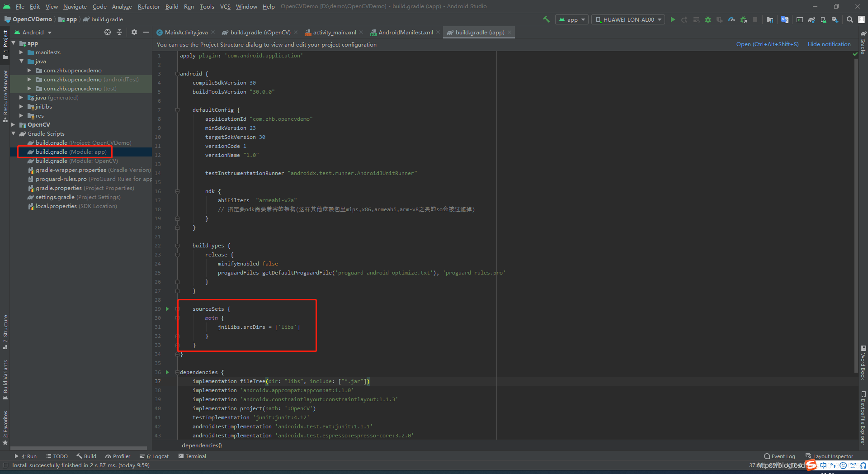Click the Run with Coverage shield icon
Screen dimensions: 868x474
(720, 19)
